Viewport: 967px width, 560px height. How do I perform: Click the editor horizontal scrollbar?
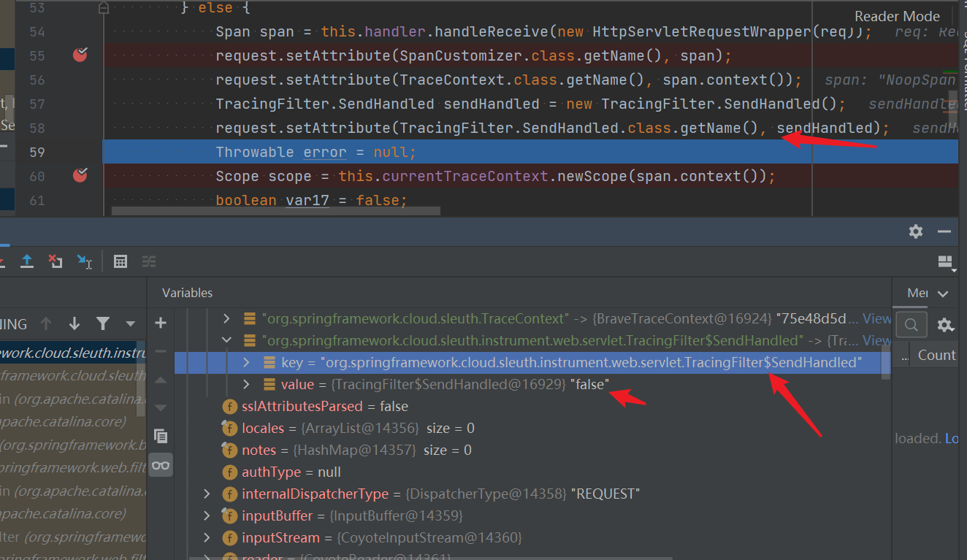pyautogui.click(x=275, y=211)
